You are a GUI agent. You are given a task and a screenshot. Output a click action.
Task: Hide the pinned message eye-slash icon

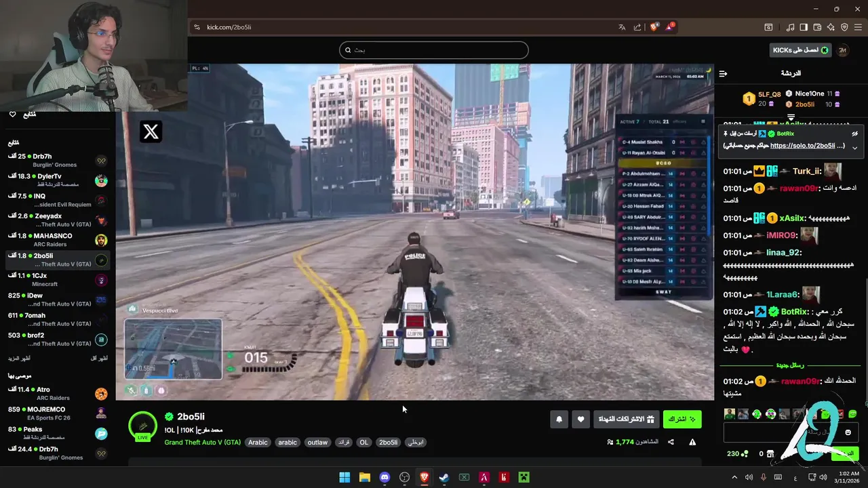(x=855, y=134)
